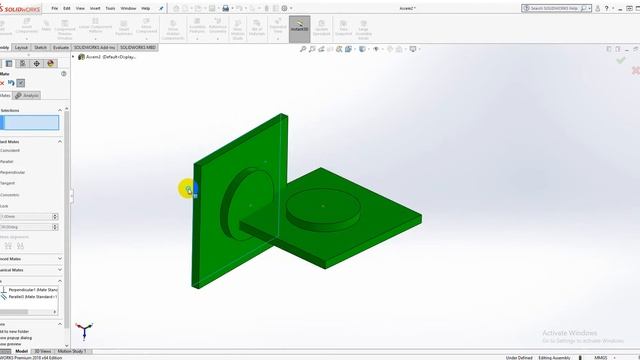
Task: Open the File menu
Action: pyautogui.click(x=54, y=8)
